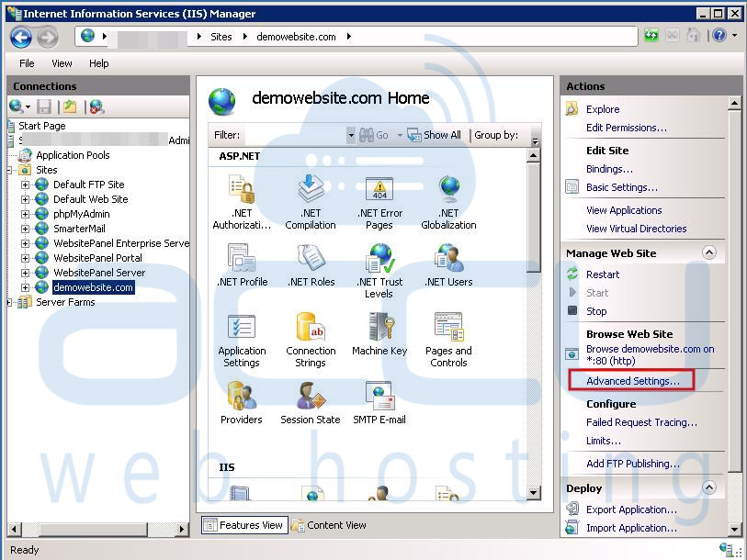Click the filter text input field
This screenshot has height=560, width=747.
click(x=295, y=135)
